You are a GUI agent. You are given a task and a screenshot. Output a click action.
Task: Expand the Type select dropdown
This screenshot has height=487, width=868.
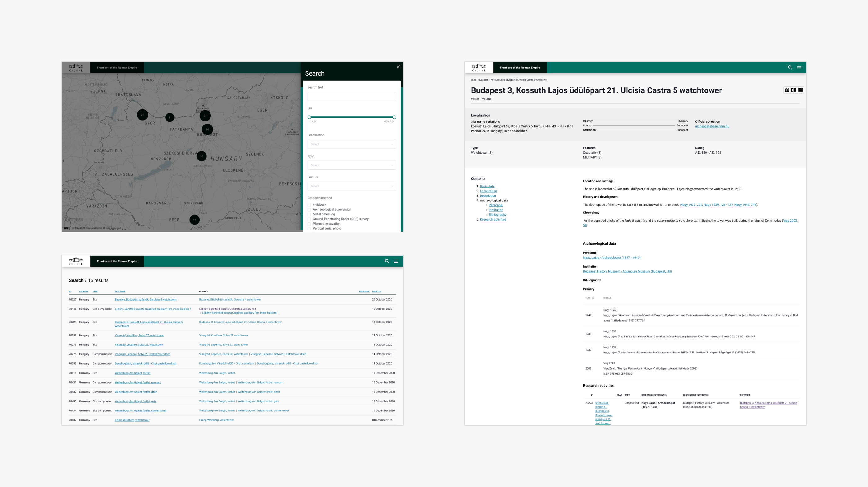pos(352,165)
